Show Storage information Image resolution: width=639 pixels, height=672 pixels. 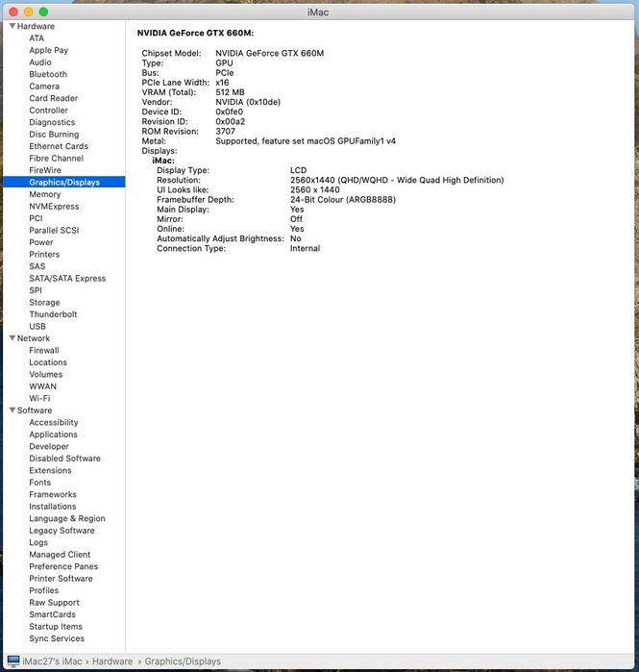[44, 302]
